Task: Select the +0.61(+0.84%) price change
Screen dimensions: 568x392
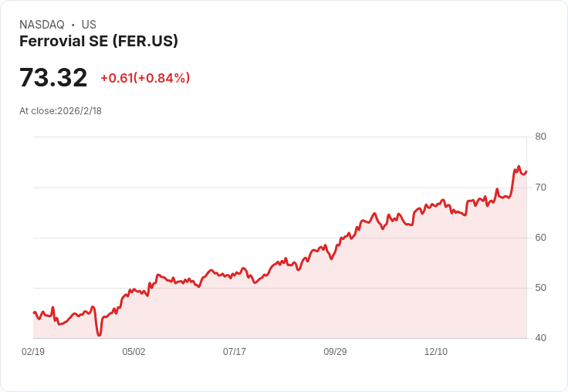Action: [145, 78]
